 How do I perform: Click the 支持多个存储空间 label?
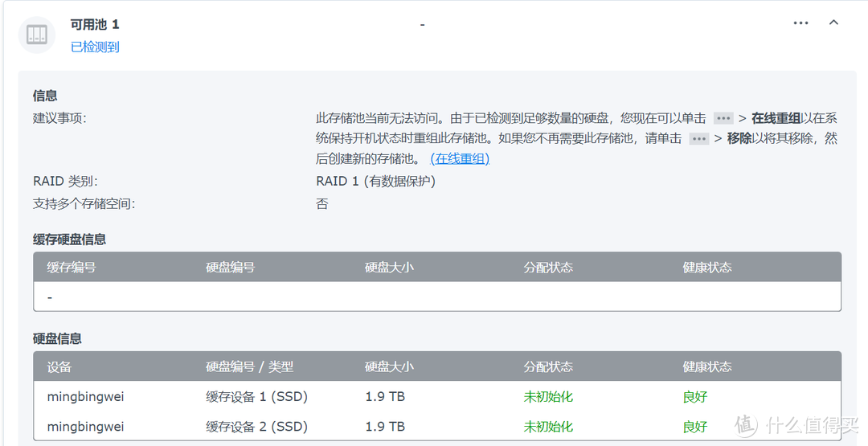tap(84, 203)
